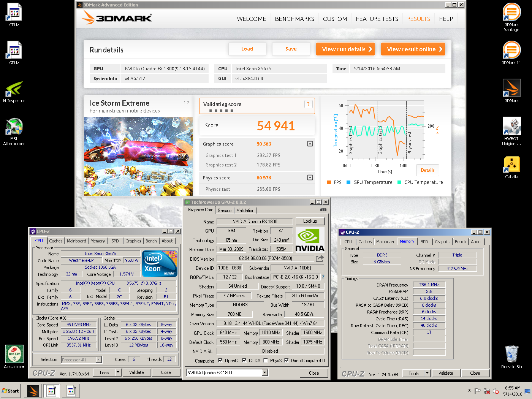Open the BENCHMARKS tab in 3DMark
532x399 pixels.
pos(294,19)
